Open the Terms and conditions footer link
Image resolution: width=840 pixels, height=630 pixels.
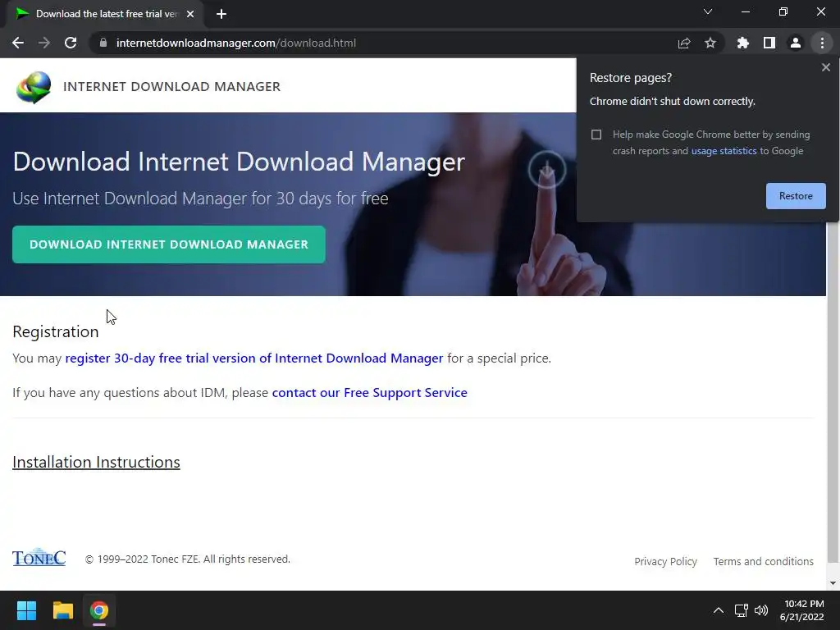click(x=764, y=561)
